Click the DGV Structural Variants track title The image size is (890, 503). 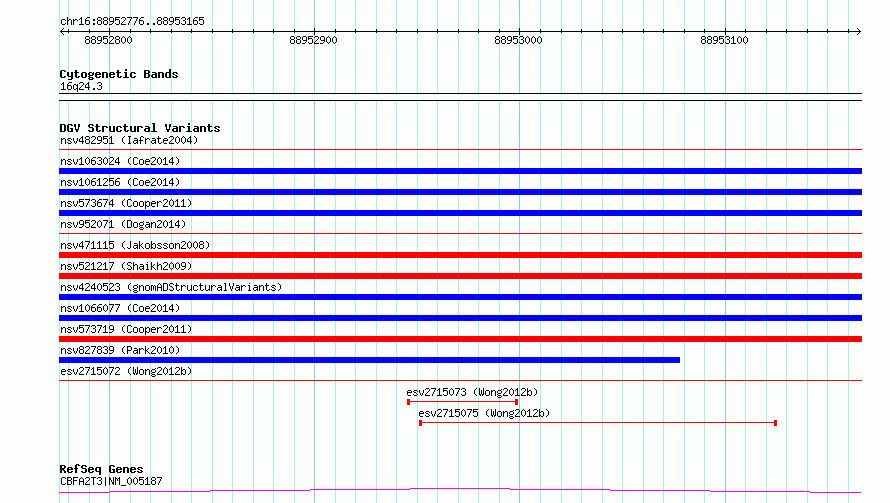pyautogui.click(x=140, y=128)
